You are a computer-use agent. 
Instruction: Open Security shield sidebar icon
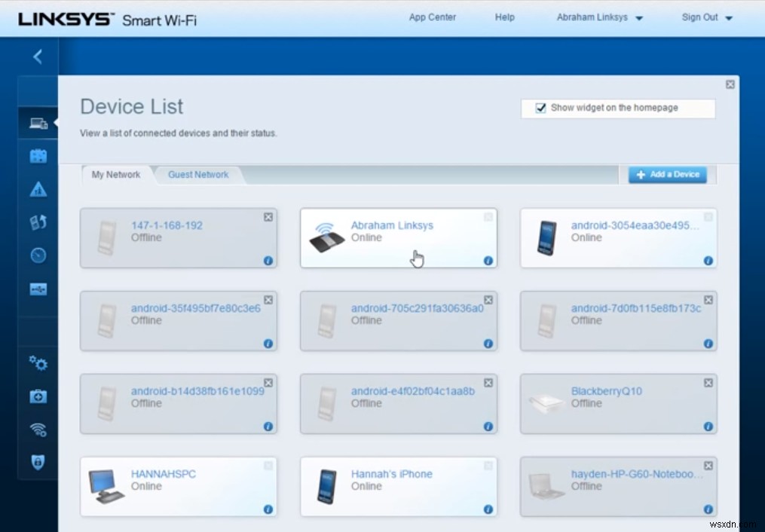[38, 462]
